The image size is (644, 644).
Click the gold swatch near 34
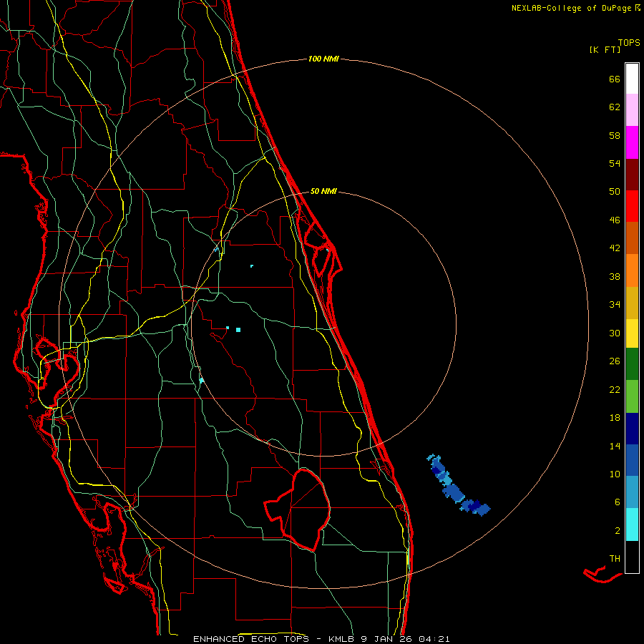pos(632,303)
